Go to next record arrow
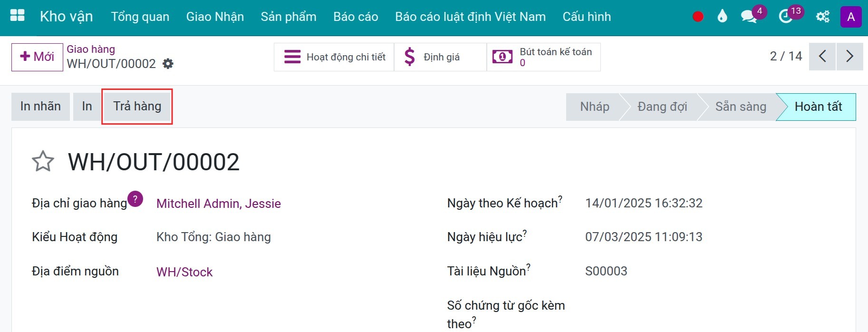This screenshot has height=332, width=868. [850, 57]
